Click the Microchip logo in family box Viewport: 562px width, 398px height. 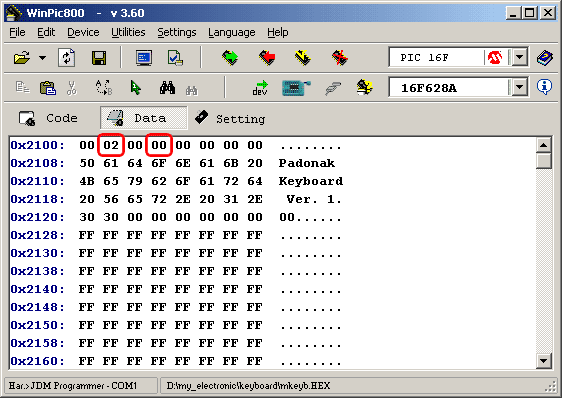point(495,57)
